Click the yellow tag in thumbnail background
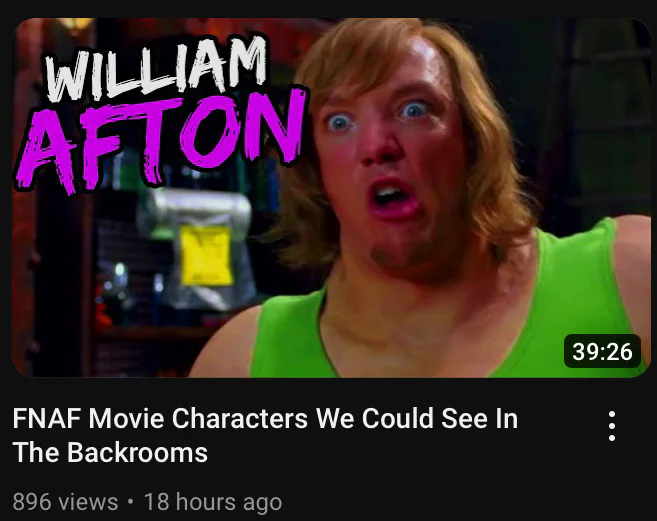This screenshot has height=521, width=657. click(205, 254)
